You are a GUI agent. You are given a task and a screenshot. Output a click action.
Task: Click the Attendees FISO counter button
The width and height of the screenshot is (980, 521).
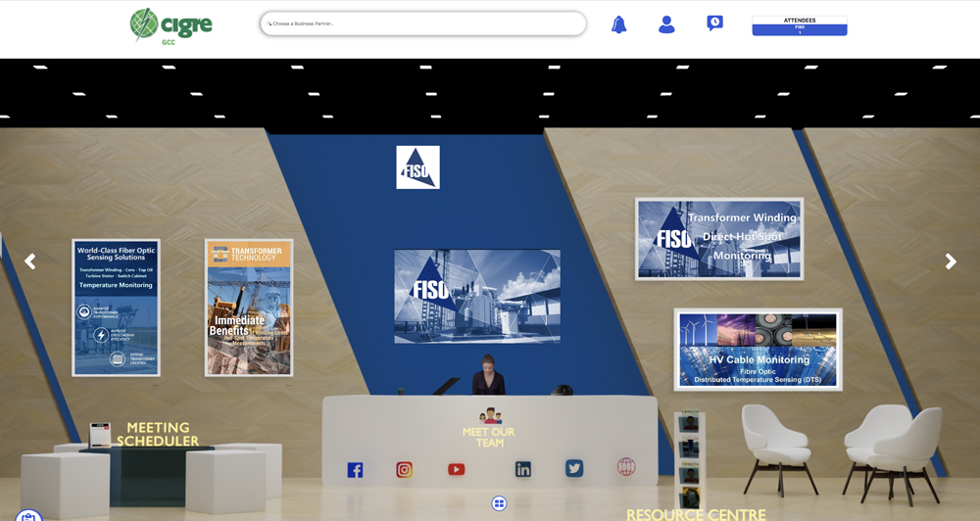click(799, 26)
